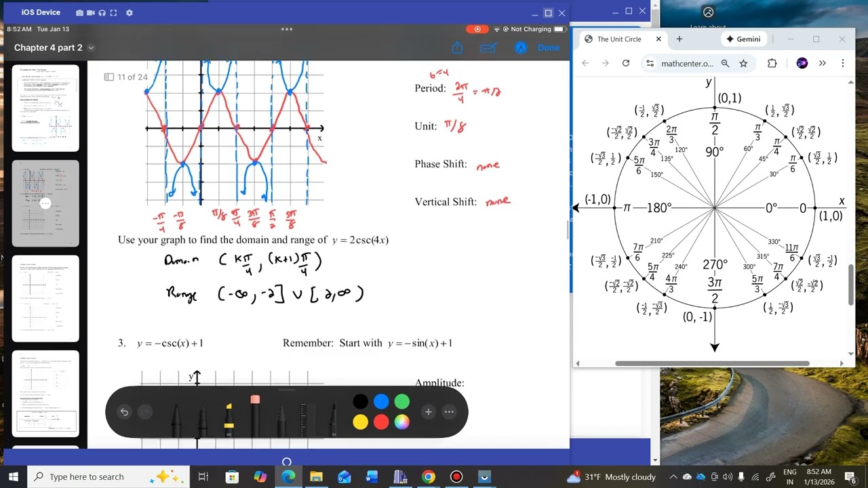
Task: Open the first page thumbnail in sidebar
Action: click(45, 108)
